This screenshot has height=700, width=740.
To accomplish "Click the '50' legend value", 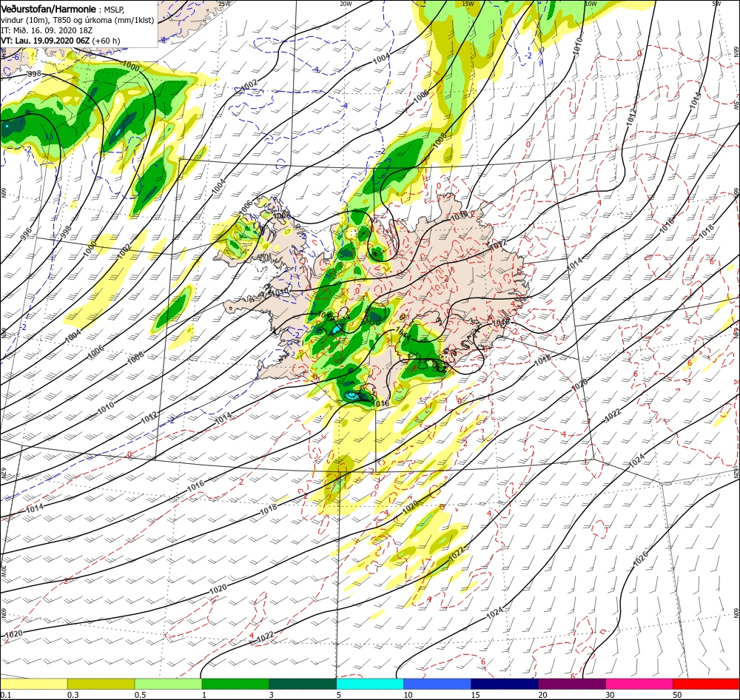I will pos(677,695).
